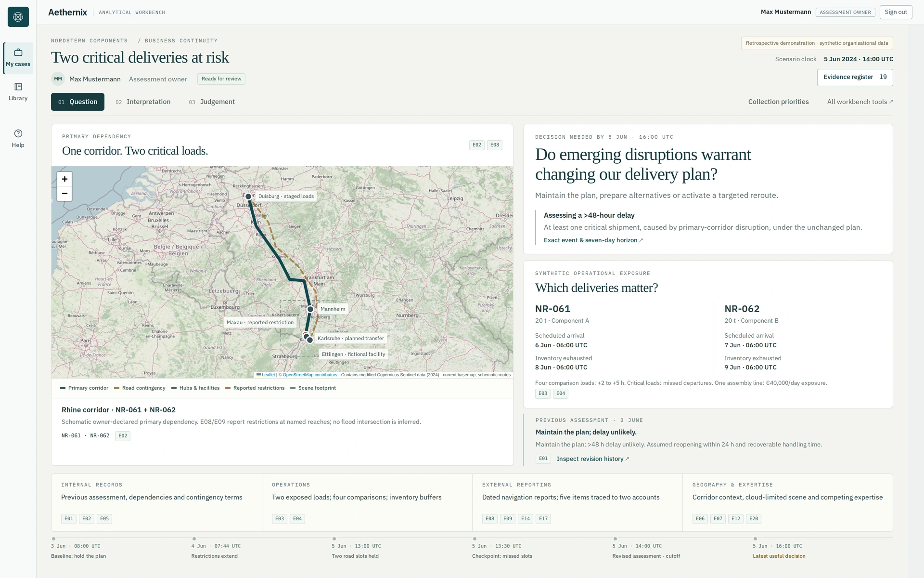Select the 5 Jun 13:00 UTC timeline marker
Screen dimensions: 924x578
(334, 539)
